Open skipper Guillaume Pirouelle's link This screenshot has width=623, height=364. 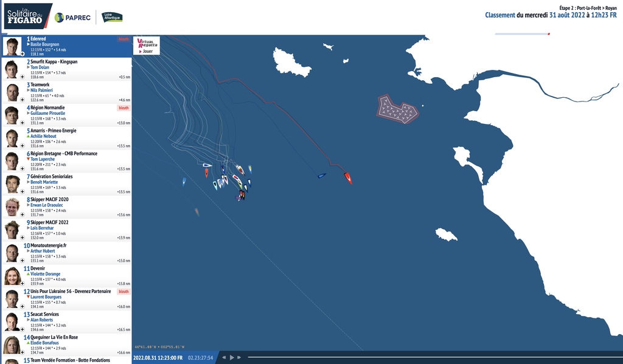47,114
